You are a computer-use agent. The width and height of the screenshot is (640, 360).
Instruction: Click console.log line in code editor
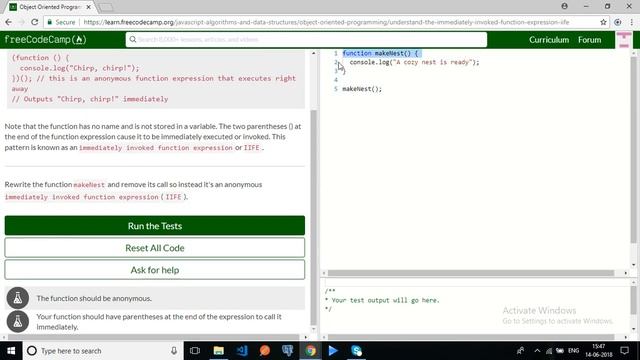pyautogui.click(x=414, y=62)
